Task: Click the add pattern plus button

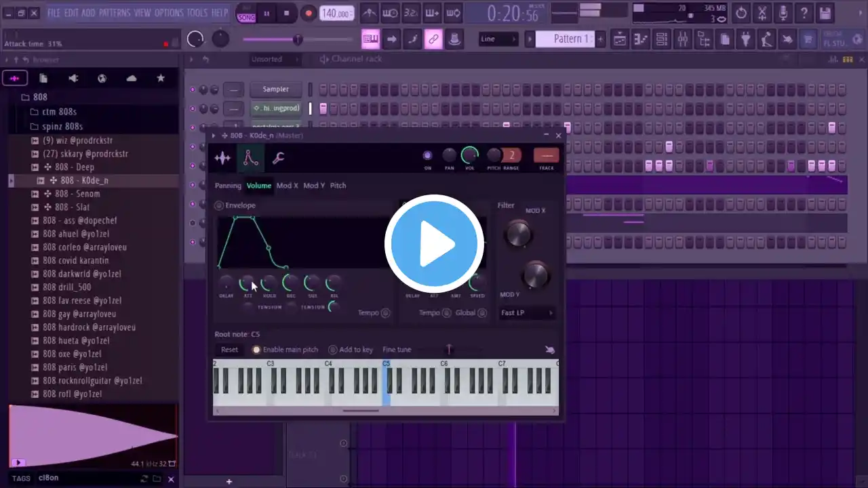Action: 600,39
